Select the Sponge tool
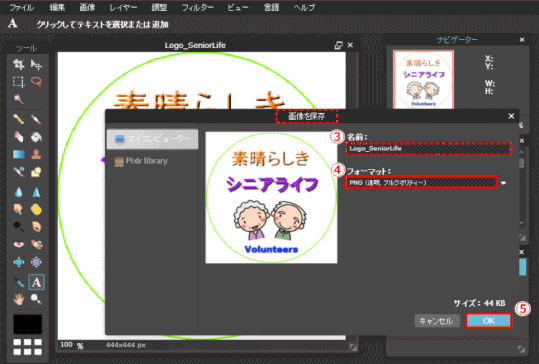 tap(36, 209)
